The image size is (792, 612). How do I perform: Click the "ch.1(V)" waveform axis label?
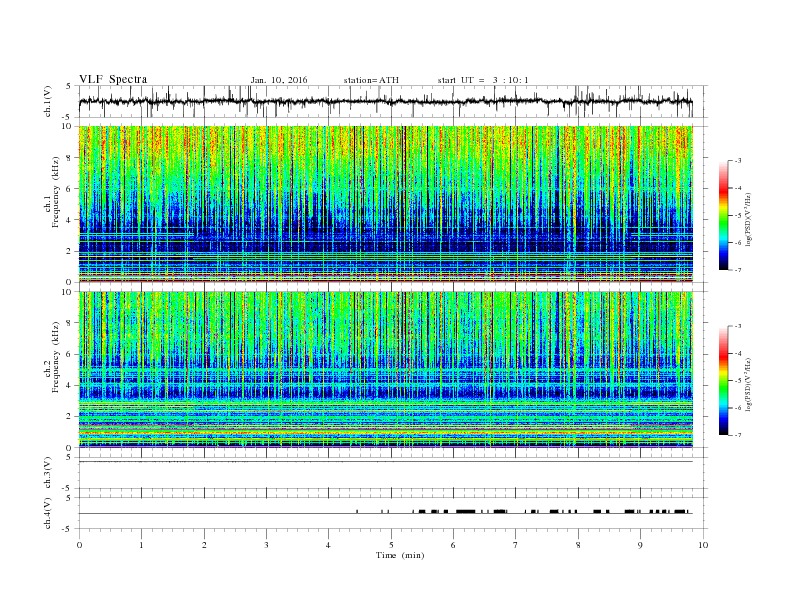pyautogui.click(x=48, y=101)
